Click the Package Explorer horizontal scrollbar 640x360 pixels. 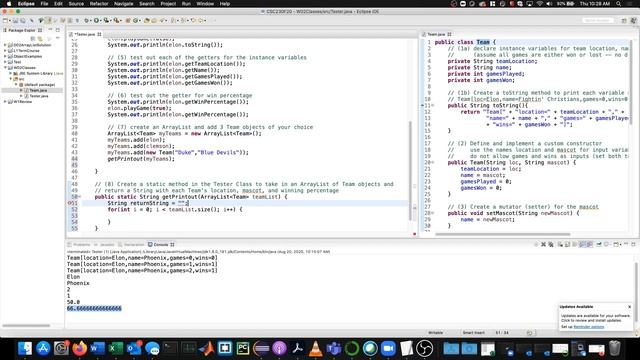click(x=26, y=326)
